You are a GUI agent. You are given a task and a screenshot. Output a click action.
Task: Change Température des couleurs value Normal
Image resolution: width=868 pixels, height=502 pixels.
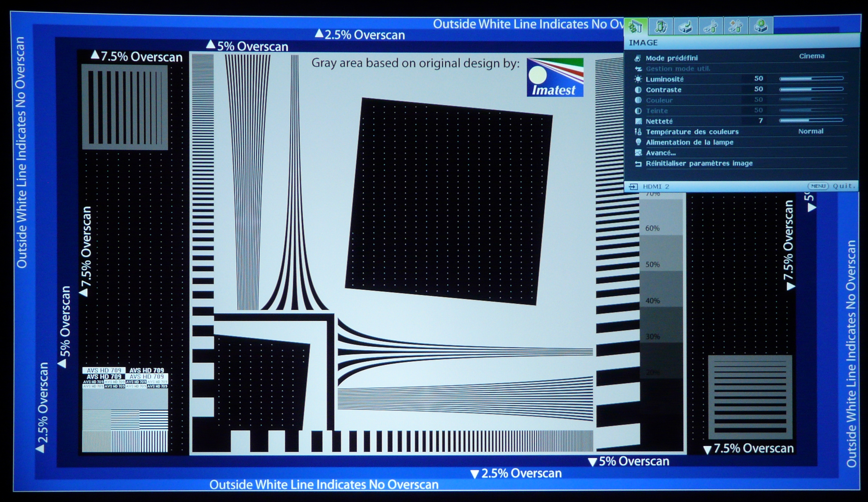tap(810, 131)
